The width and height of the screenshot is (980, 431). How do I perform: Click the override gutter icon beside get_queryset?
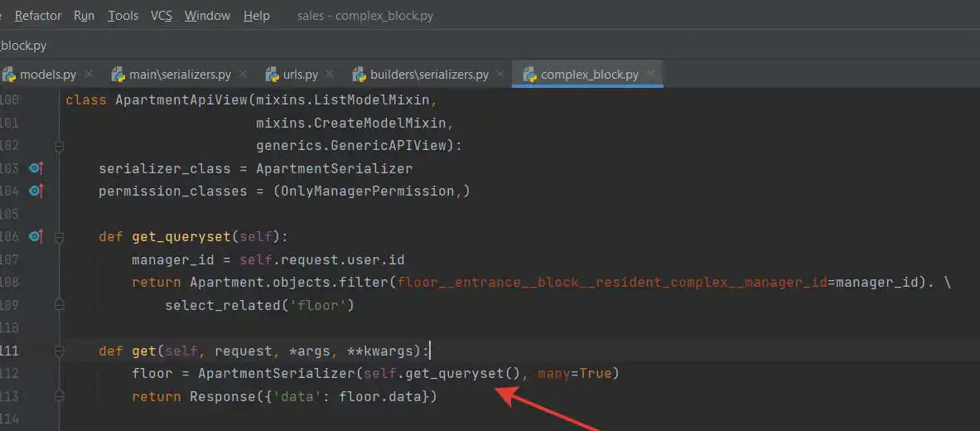[35, 236]
